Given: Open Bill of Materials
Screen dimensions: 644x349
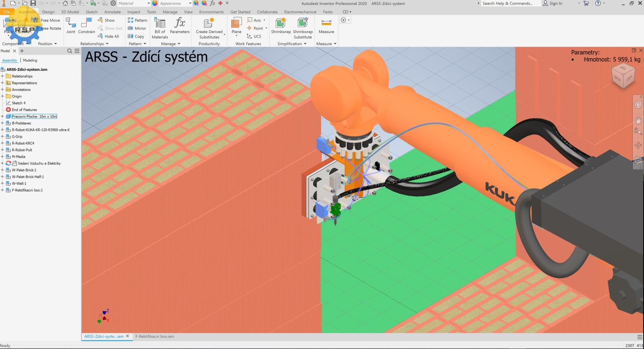Looking at the screenshot, I should [160, 28].
